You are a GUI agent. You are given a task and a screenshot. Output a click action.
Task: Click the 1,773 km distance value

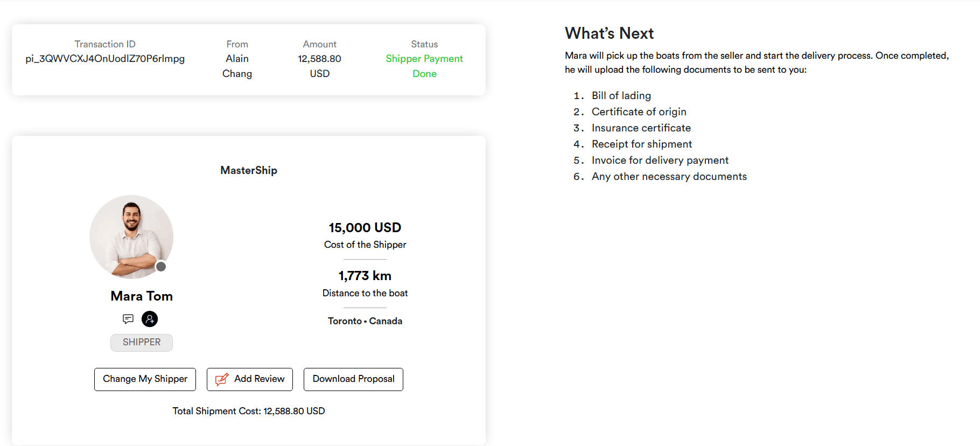click(365, 276)
